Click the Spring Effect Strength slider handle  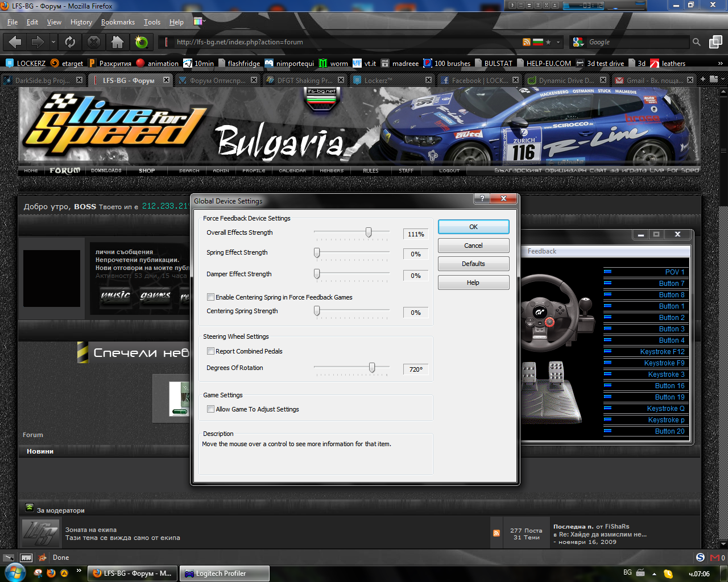tap(317, 252)
